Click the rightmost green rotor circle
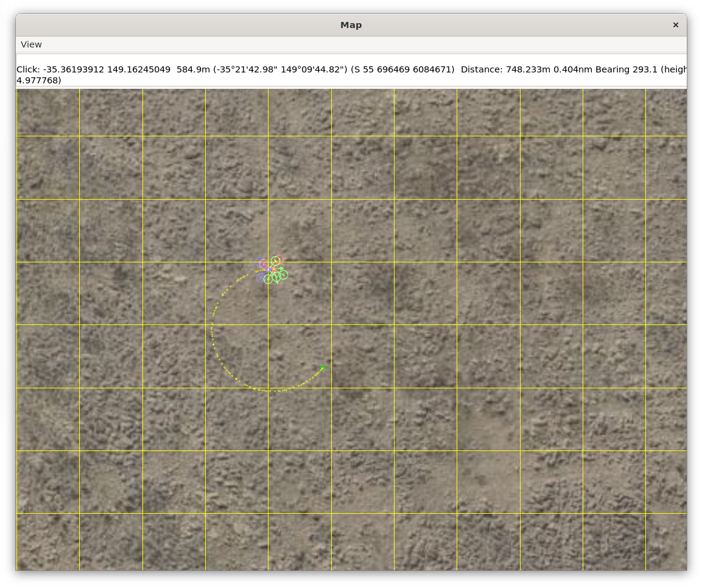Image resolution: width=702 pixels, height=588 pixels. pos(284,275)
